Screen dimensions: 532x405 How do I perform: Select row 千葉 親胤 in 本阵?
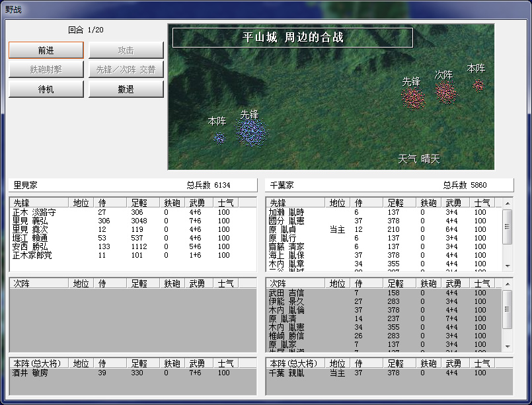pos(389,373)
